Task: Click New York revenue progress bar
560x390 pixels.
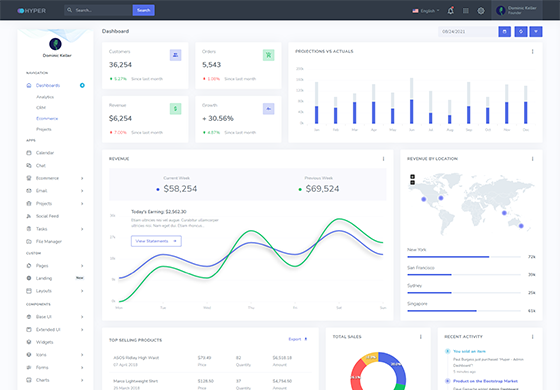Action: click(x=464, y=257)
